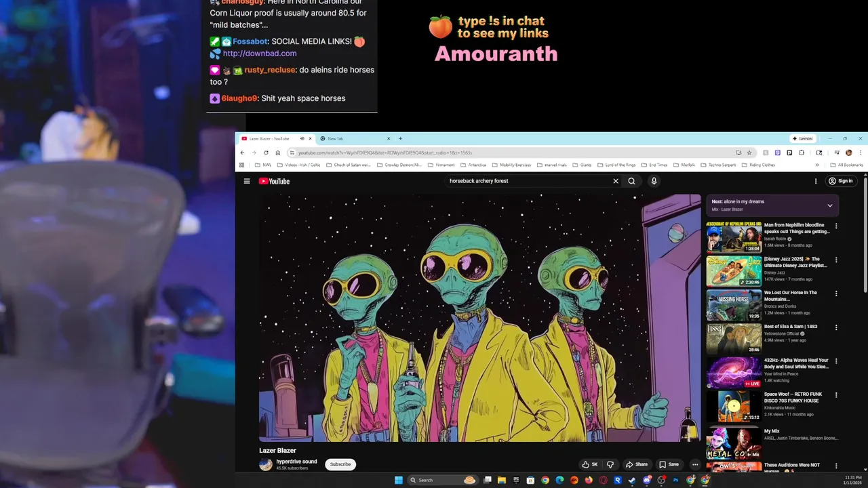
Task: Open Photoshop from the taskbar
Action: (675, 481)
